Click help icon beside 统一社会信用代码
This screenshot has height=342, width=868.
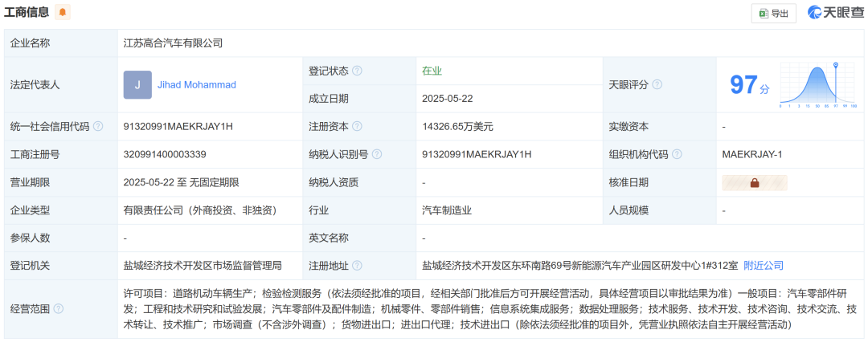click(98, 126)
